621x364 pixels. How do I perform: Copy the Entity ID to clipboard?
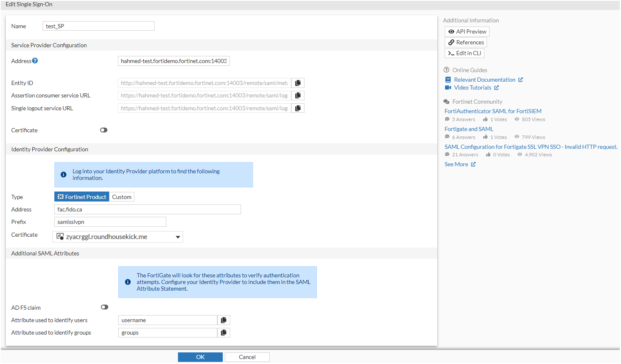[x=297, y=83]
